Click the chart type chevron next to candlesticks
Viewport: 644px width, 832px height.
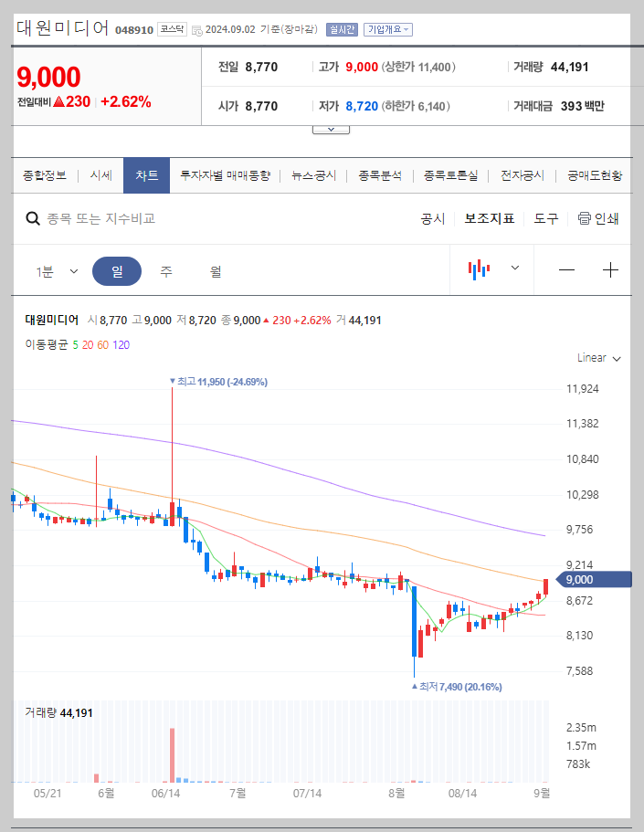click(514, 269)
